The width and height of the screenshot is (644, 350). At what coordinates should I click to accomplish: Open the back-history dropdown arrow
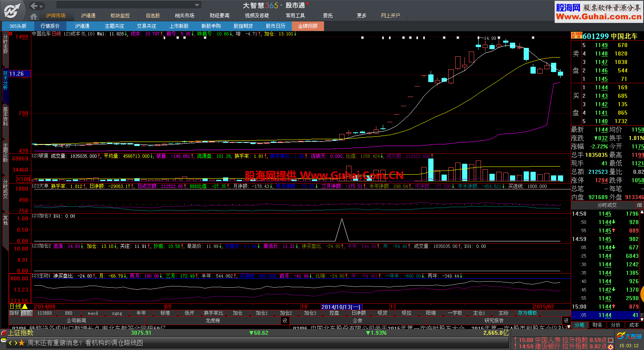pyautogui.click(x=41, y=6)
